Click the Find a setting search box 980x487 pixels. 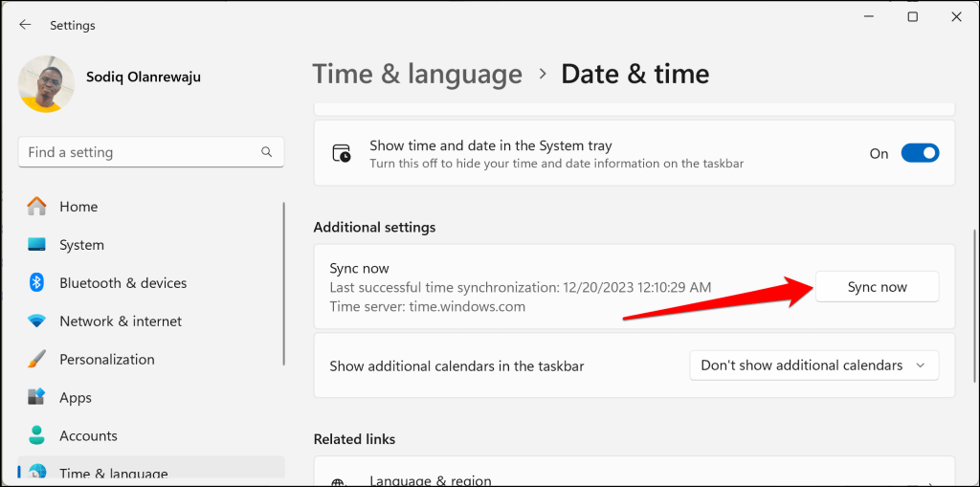[x=139, y=152]
